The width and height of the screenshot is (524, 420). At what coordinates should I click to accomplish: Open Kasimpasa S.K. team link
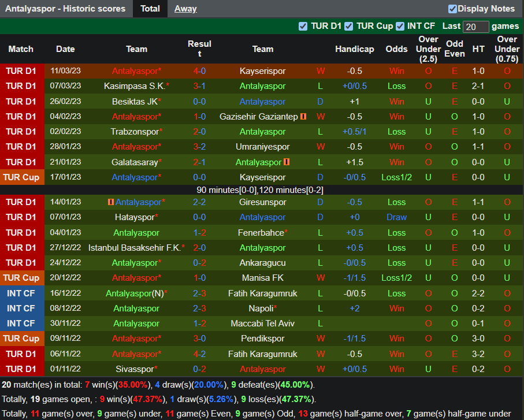135,86
